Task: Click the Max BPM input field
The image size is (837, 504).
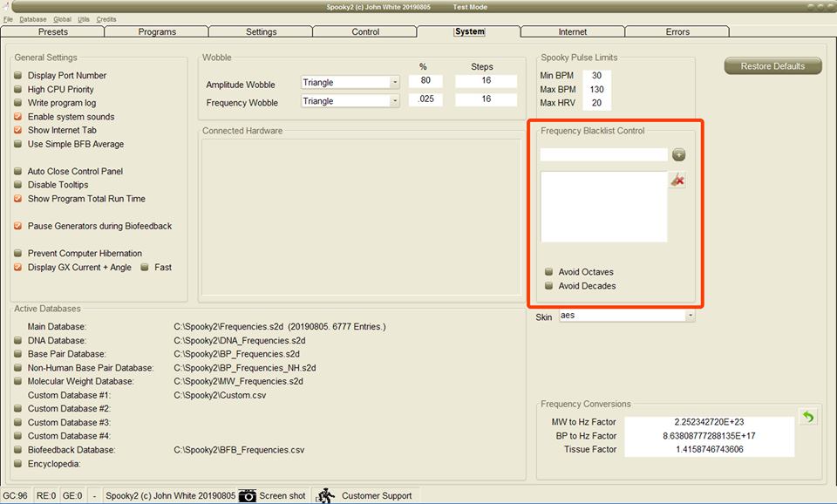Action: (x=596, y=89)
